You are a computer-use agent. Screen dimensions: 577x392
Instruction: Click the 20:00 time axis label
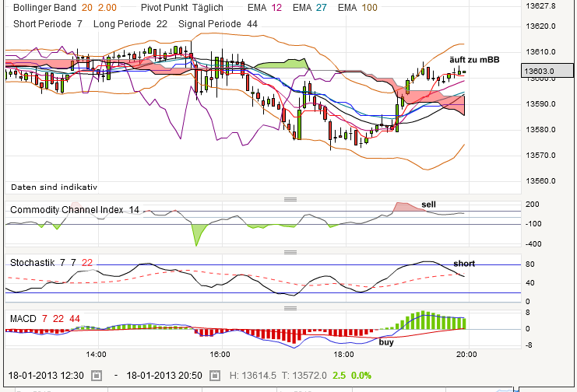click(x=466, y=355)
